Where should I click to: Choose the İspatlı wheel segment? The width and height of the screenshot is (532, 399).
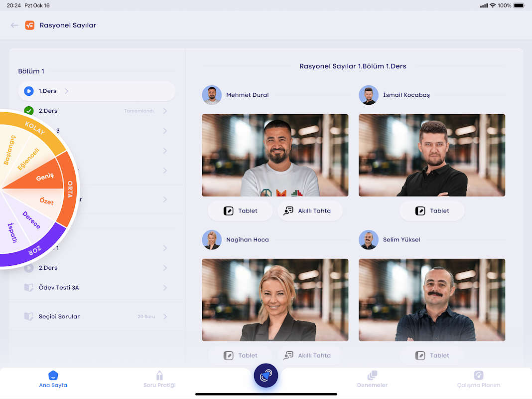click(12, 233)
